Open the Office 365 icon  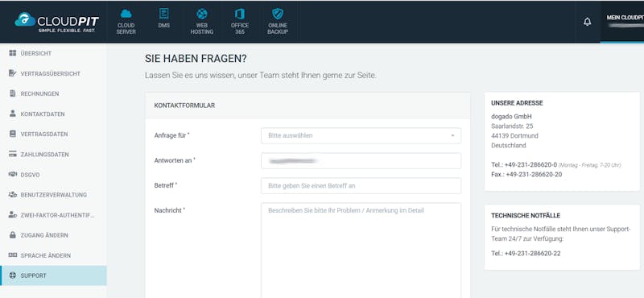coord(240,14)
